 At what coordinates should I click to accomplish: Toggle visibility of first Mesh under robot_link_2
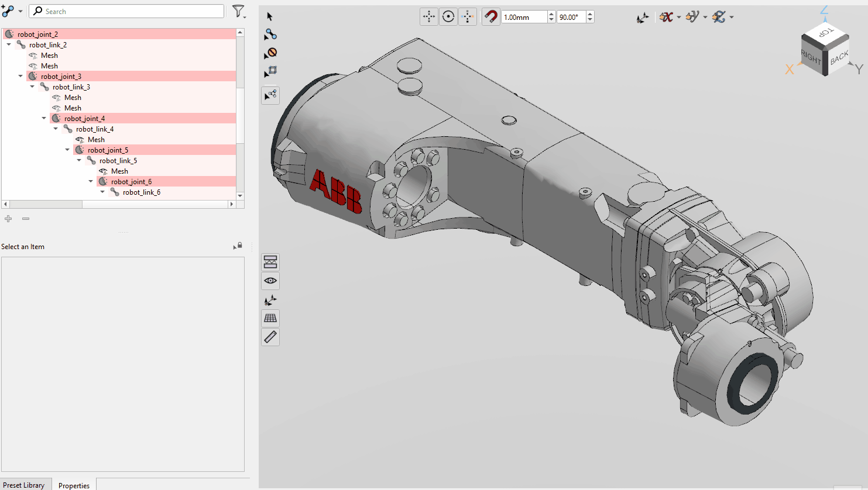click(x=33, y=56)
